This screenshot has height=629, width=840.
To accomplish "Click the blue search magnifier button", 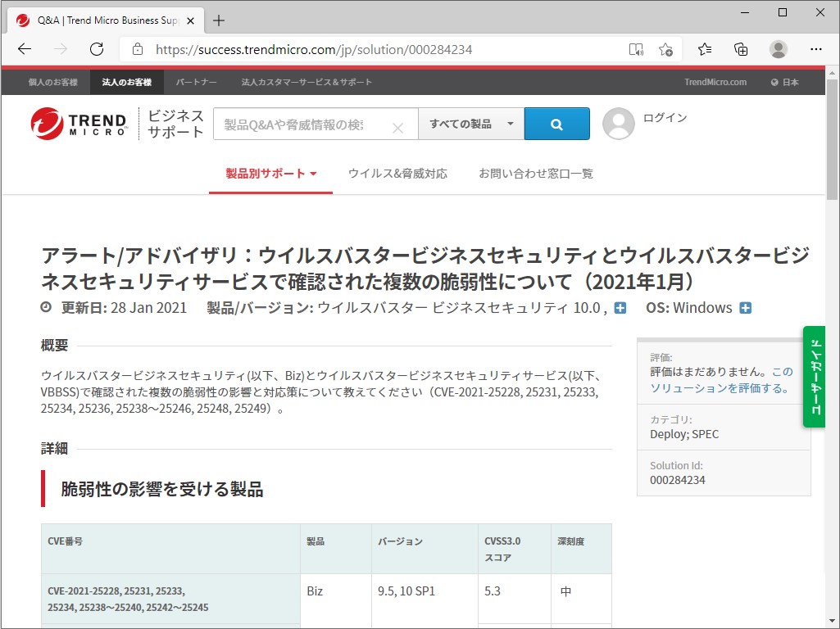I will click(556, 124).
